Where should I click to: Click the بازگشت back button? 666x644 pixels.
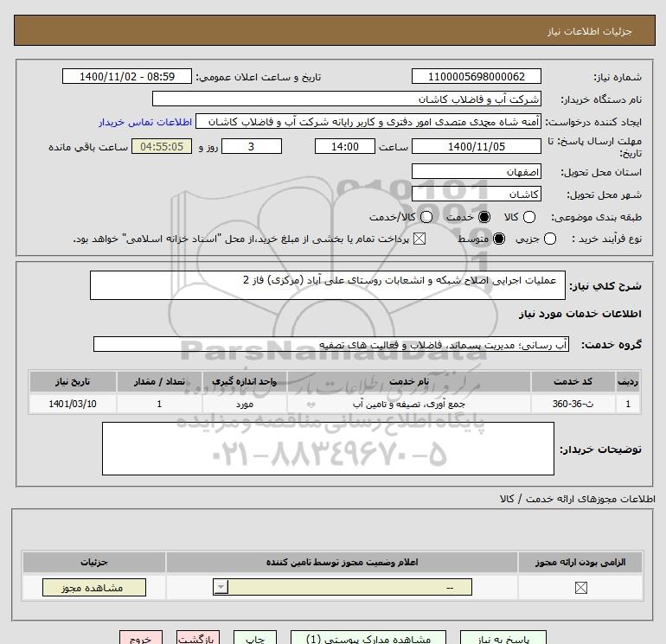[198, 638]
